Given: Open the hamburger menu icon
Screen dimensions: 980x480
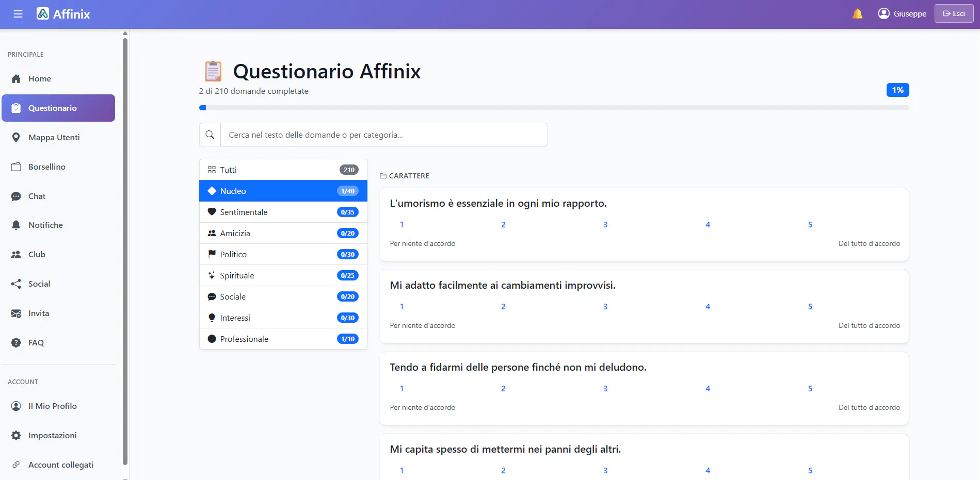Looking at the screenshot, I should click(18, 14).
